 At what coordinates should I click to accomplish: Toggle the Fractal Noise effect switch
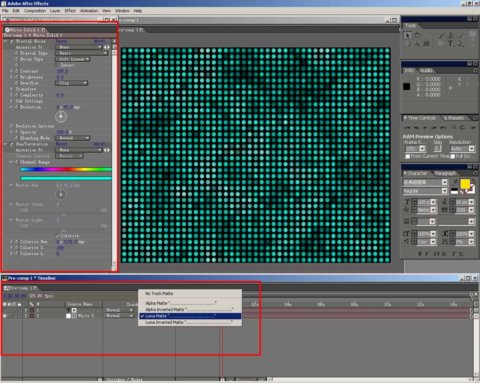11,41
